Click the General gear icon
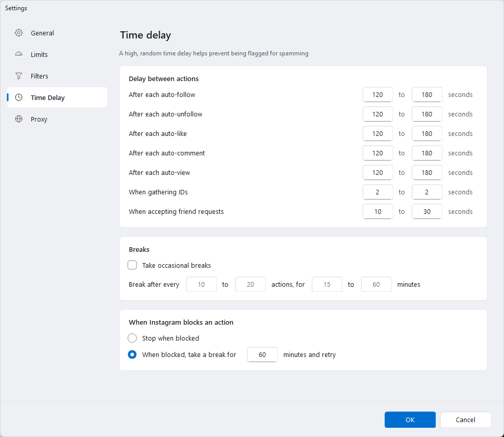The image size is (504, 437). point(18,33)
